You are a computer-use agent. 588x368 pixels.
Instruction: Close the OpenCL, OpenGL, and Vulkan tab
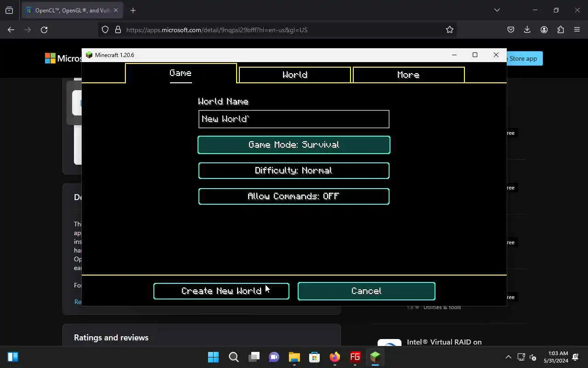115,10
